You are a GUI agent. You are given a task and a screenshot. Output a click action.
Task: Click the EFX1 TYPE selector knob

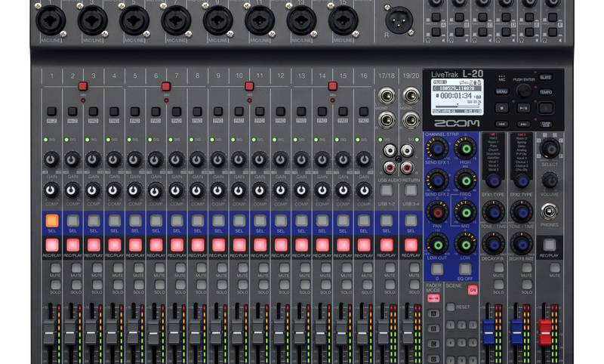click(494, 181)
